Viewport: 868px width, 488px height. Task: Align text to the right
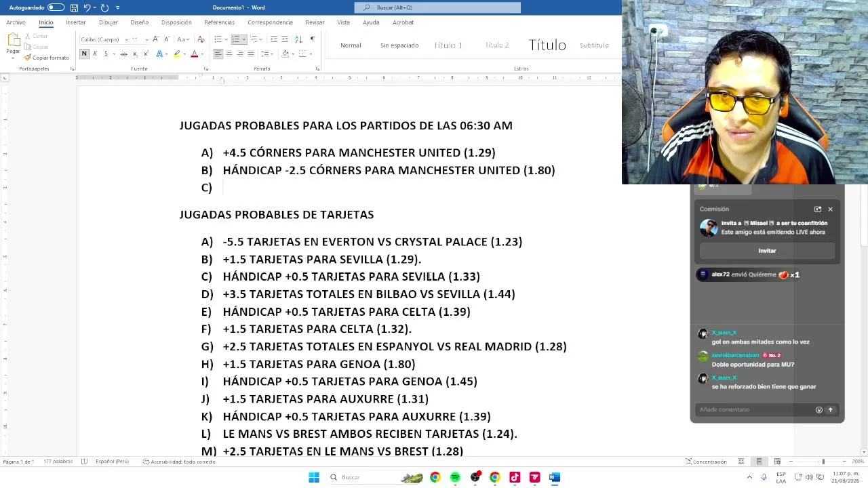(x=240, y=54)
